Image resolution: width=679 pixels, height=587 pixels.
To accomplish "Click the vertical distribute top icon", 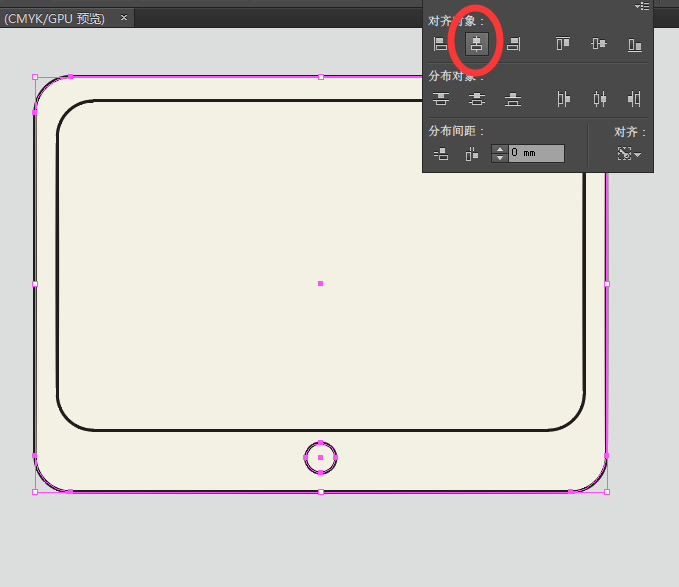I will 441,99.
